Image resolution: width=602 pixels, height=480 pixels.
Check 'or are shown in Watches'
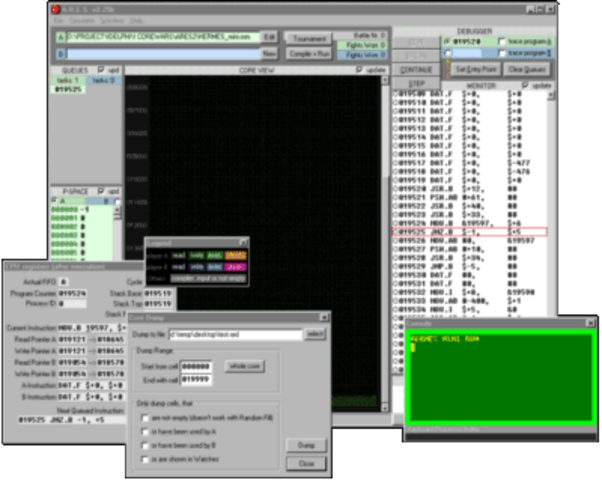(145, 459)
